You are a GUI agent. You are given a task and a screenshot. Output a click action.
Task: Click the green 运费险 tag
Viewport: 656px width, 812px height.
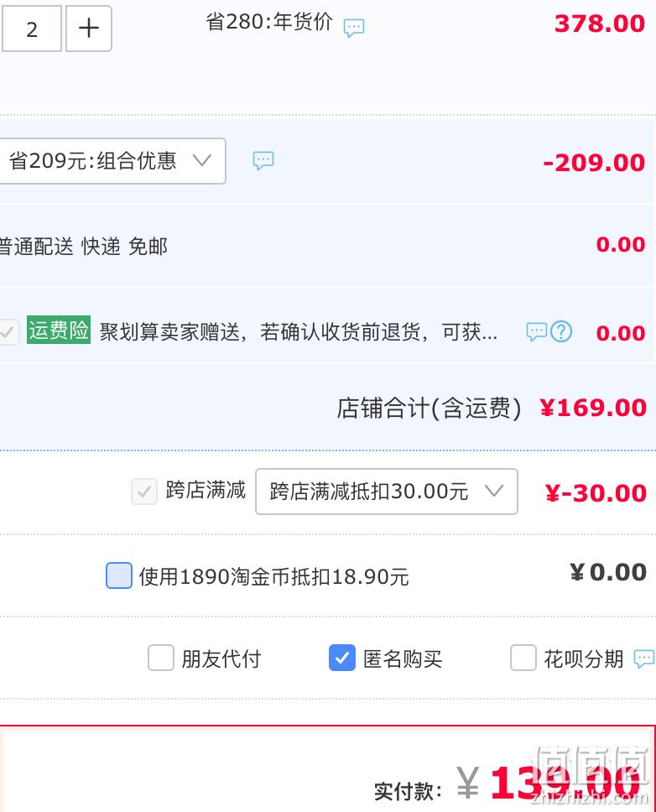point(59,330)
